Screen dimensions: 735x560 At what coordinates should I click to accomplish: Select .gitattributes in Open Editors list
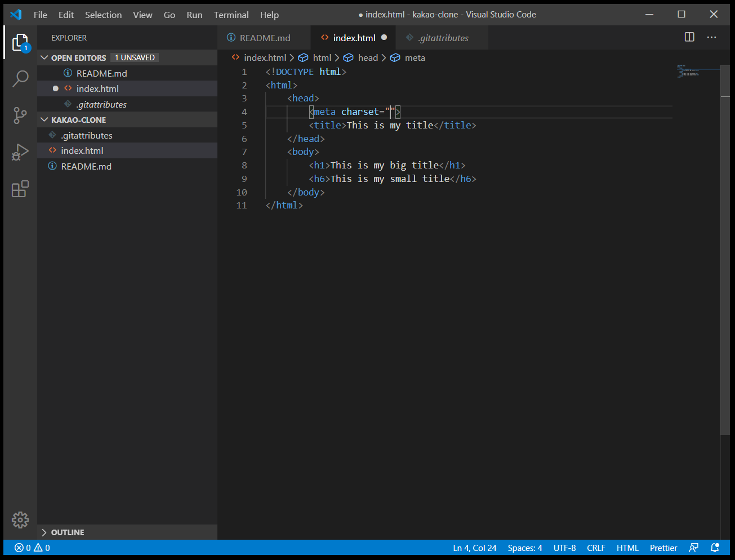coord(127,104)
